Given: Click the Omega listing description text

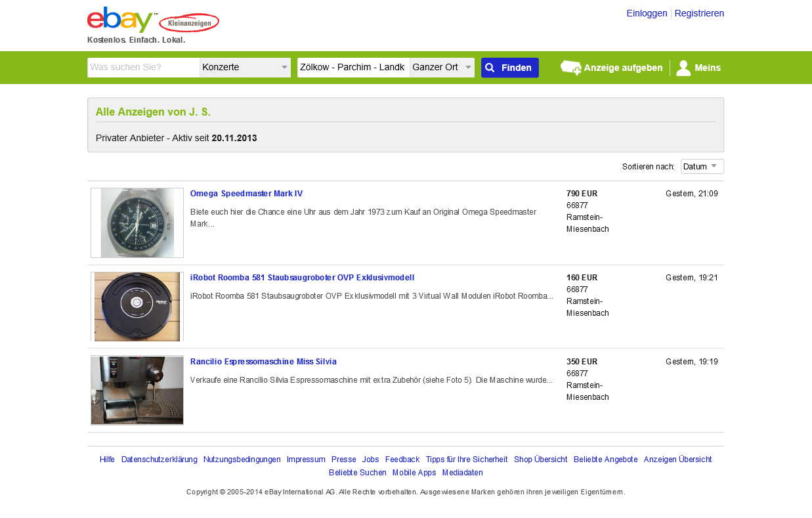Looking at the screenshot, I should [364, 218].
